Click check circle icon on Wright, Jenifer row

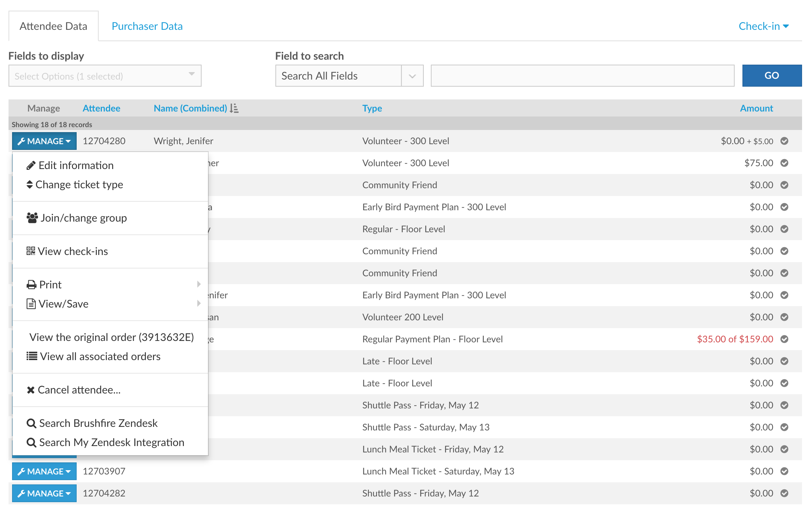coord(784,141)
